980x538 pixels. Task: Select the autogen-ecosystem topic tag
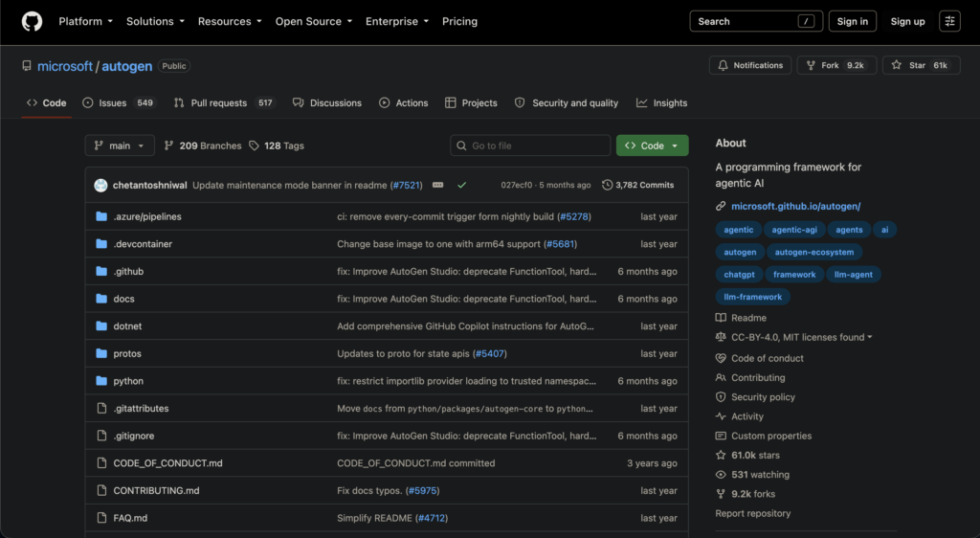tap(813, 252)
